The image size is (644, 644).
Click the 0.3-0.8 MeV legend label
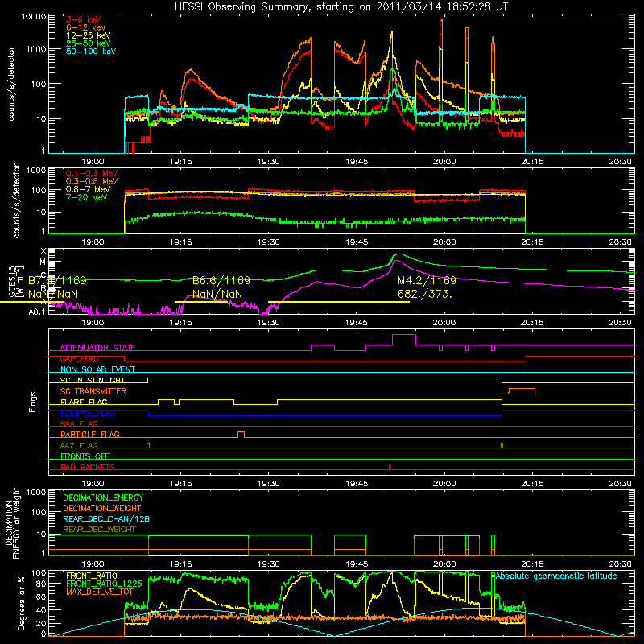pyautogui.click(x=92, y=181)
